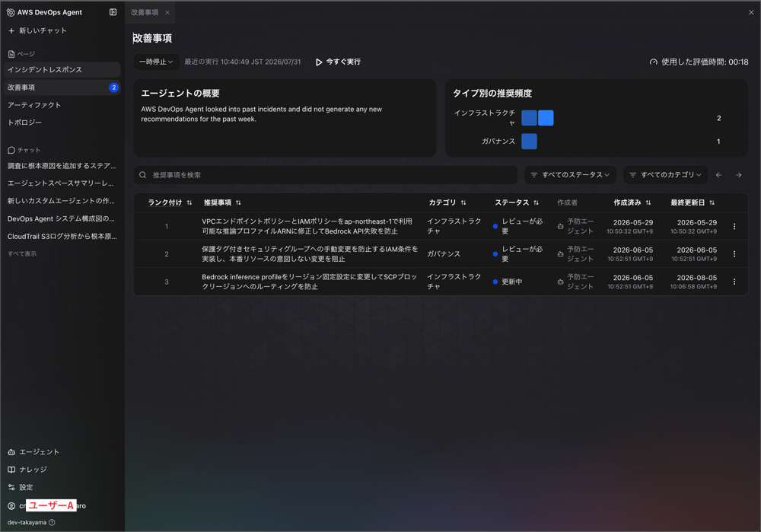
Task: Open chat エージェントスペースサマリーレ...
Action: coord(62,183)
